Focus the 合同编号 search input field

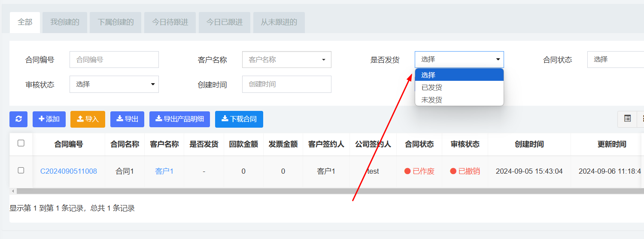point(114,60)
